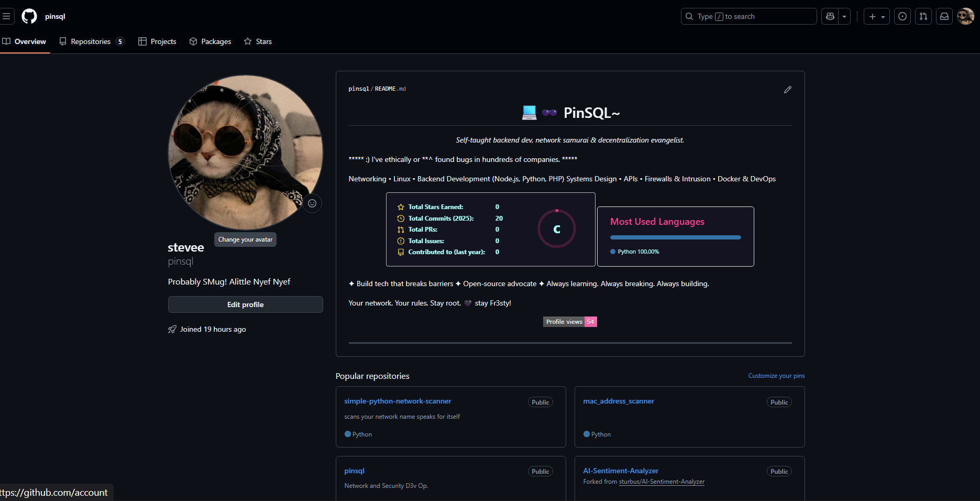Click the large profile avatar picture
980x501 pixels.
tap(245, 152)
